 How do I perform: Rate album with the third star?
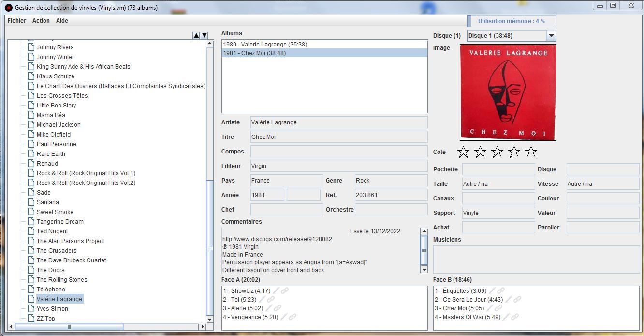click(497, 152)
